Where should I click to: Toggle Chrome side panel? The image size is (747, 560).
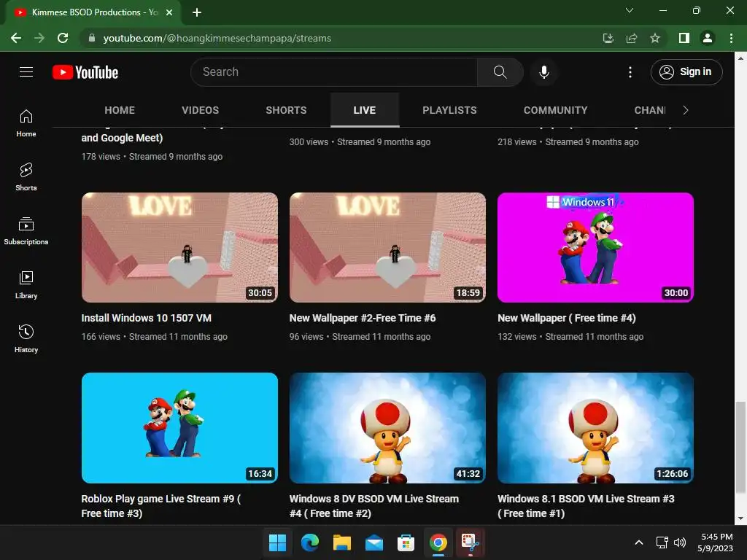click(x=684, y=38)
